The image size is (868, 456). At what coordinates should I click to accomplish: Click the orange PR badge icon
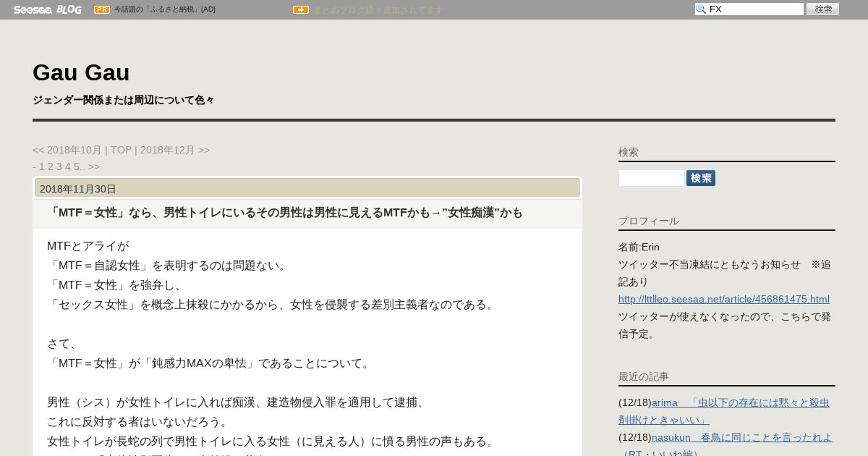102,9
